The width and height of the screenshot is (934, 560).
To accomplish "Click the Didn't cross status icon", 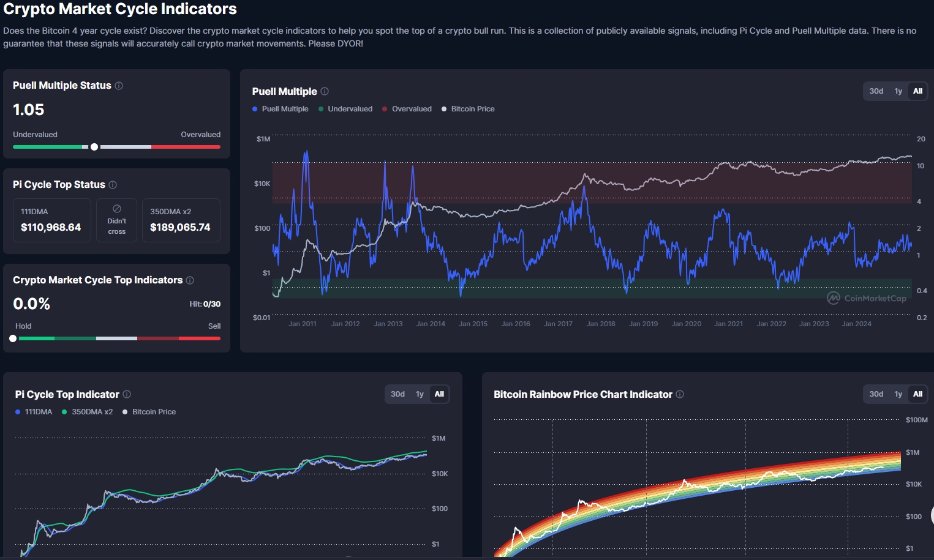I will (x=117, y=209).
